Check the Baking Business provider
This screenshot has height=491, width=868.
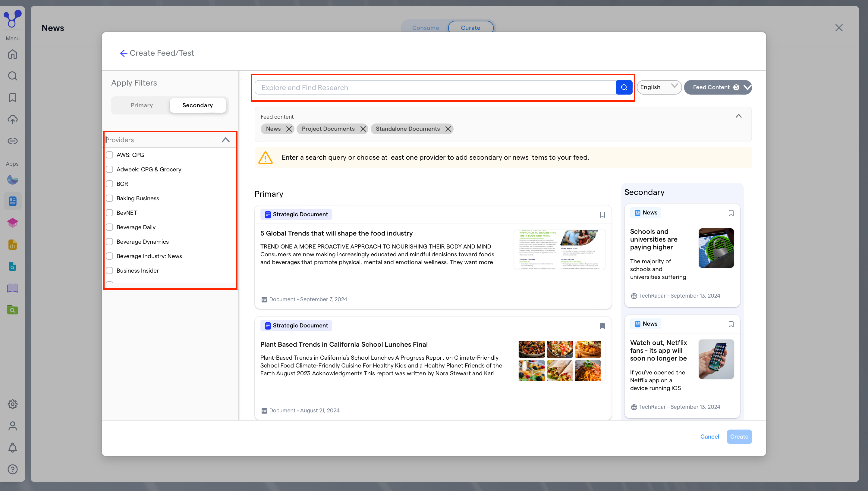coord(109,198)
